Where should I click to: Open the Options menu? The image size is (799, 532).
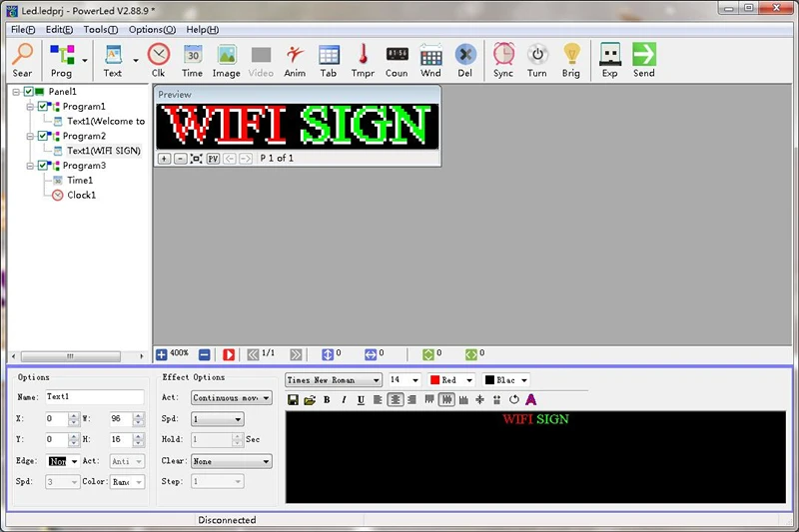[152, 30]
